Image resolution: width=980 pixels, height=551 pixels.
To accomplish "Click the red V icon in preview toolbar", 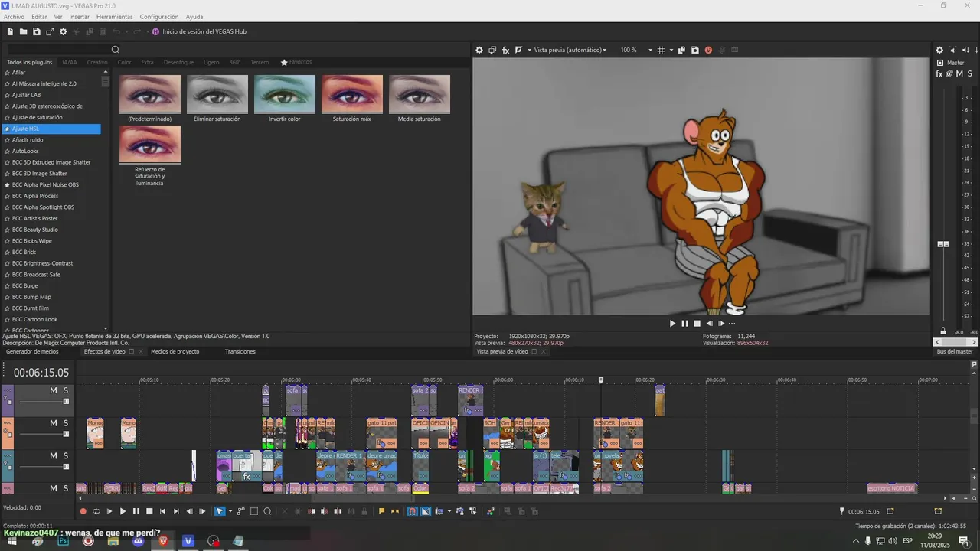I will (708, 50).
